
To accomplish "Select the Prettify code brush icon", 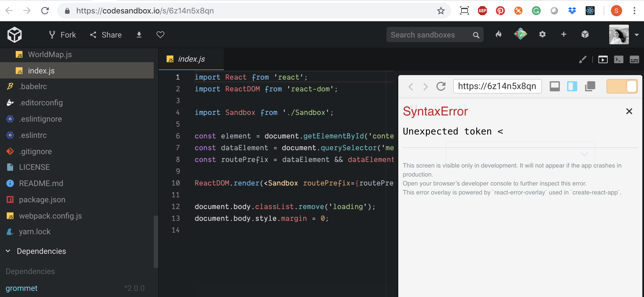I will 583,59.
